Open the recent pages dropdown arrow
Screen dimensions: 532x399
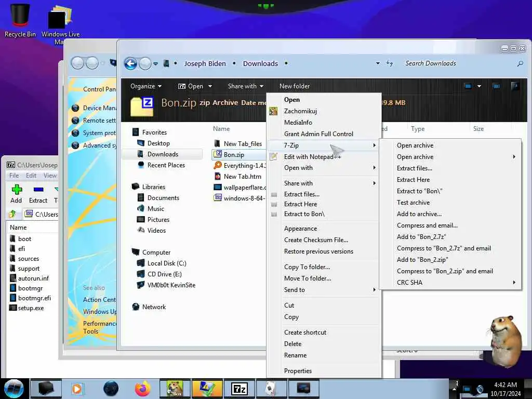155,63
